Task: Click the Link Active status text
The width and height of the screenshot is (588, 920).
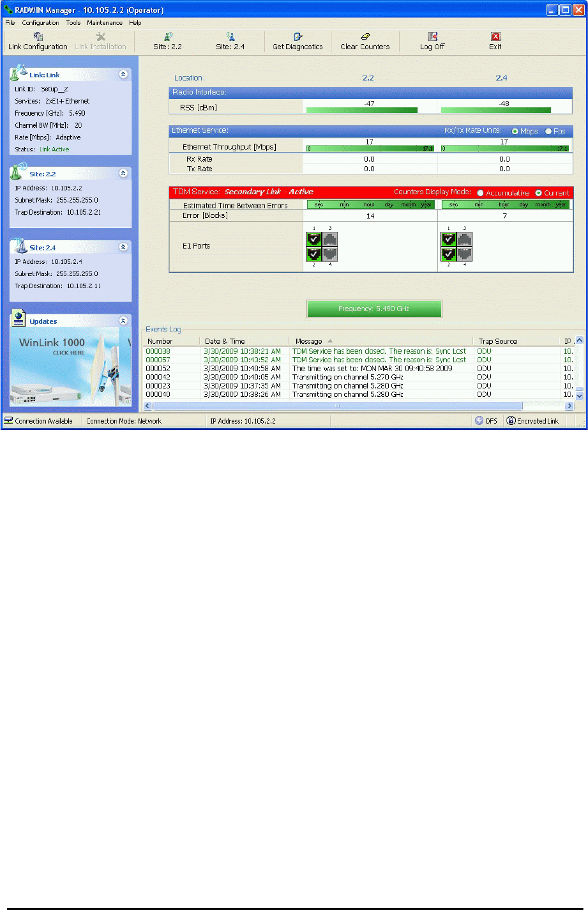Action: click(54, 149)
